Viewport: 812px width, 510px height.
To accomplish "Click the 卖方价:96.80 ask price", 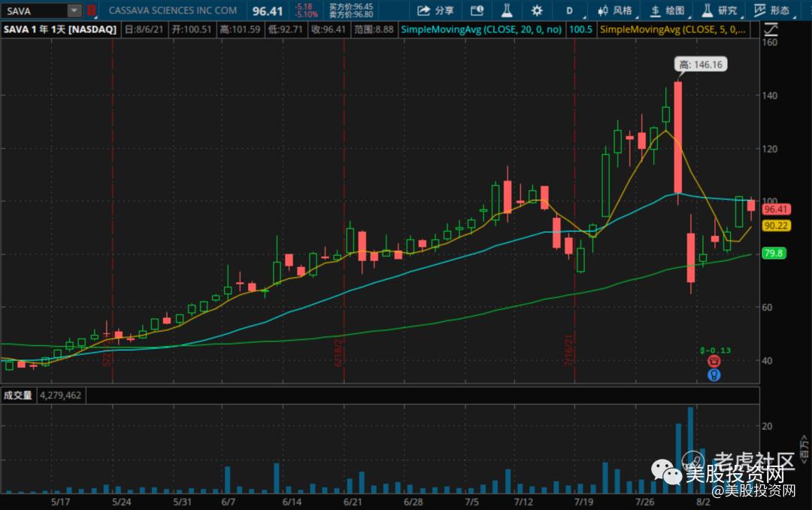I will click(x=351, y=14).
